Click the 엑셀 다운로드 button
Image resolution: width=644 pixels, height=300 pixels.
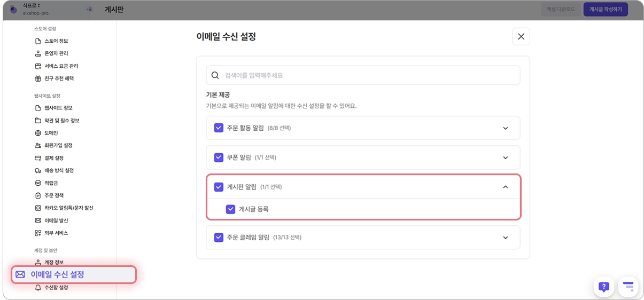560,9
